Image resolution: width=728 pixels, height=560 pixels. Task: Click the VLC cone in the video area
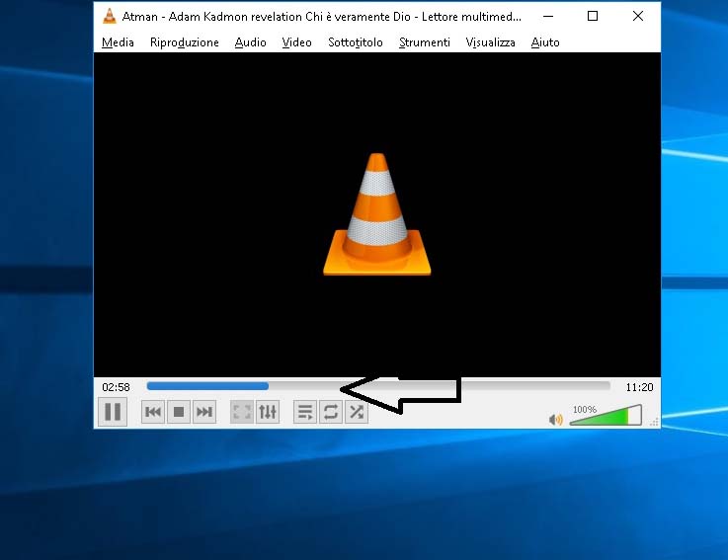377,214
